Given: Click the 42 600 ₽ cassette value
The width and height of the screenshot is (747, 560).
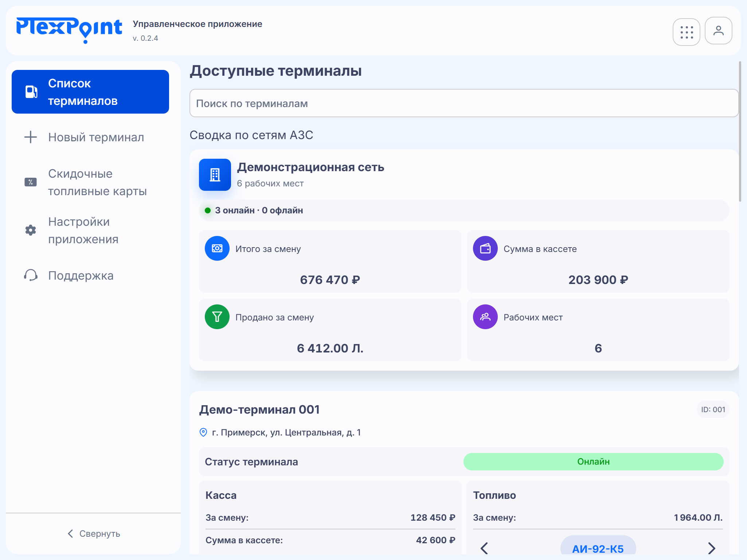Looking at the screenshot, I should pyautogui.click(x=435, y=540).
